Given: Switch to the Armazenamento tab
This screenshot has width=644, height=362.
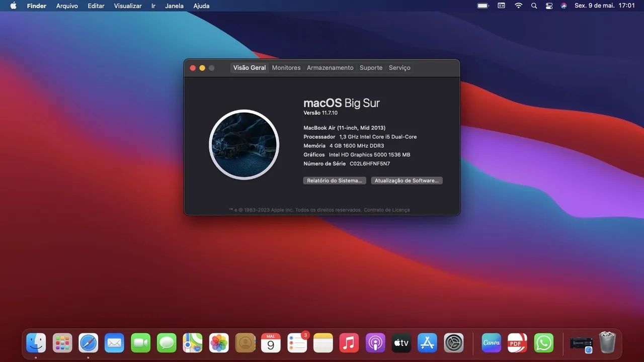Looking at the screenshot, I should [330, 68].
